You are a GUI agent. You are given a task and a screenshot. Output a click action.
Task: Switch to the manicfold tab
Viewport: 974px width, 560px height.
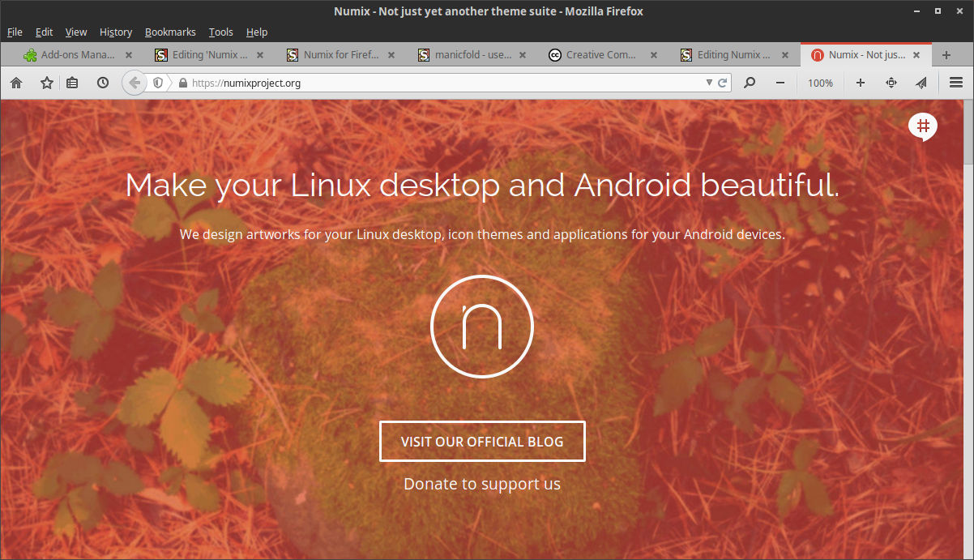pyautogui.click(x=472, y=55)
